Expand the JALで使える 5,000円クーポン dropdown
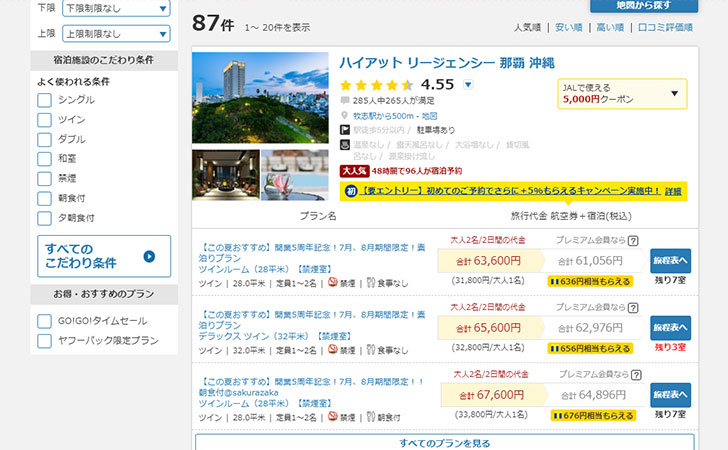The image size is (728, 450). point(622,94)
